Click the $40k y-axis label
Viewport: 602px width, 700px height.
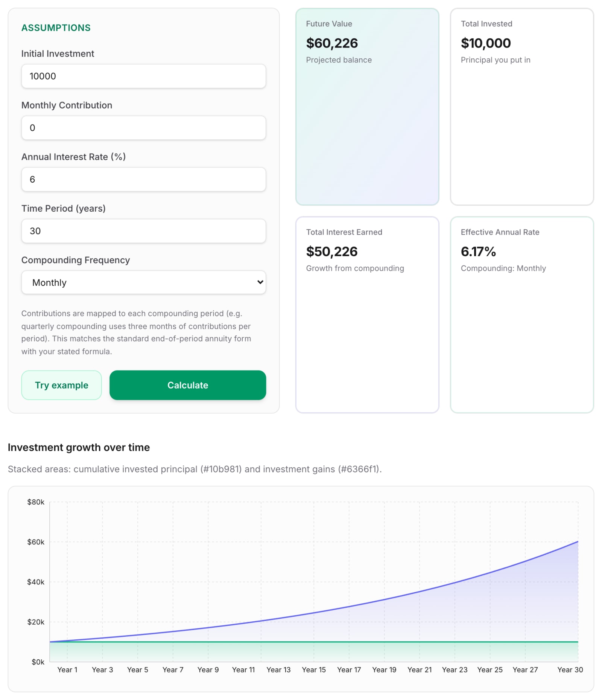36,582
